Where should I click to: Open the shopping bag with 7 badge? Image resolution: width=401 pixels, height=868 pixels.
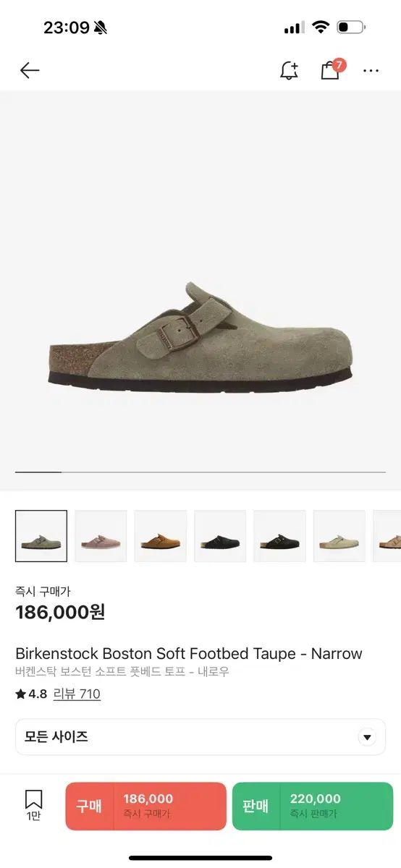coord(332,69)
